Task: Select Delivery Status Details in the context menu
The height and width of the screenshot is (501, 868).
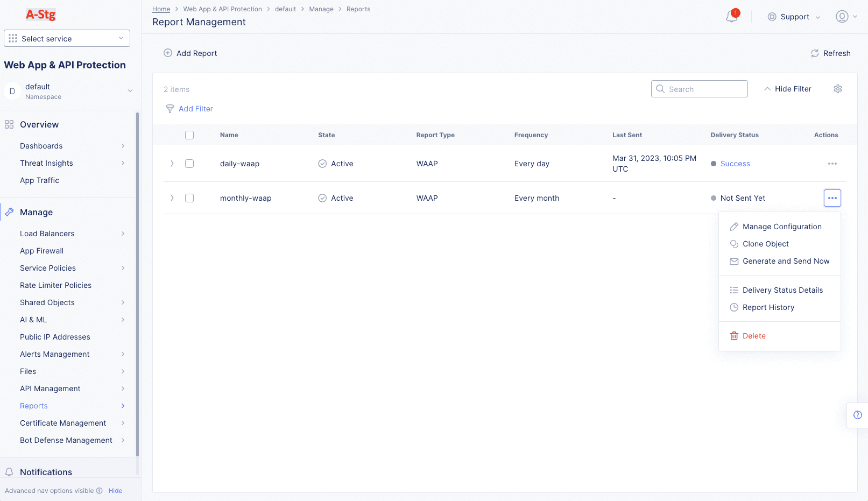Action: 782,290
